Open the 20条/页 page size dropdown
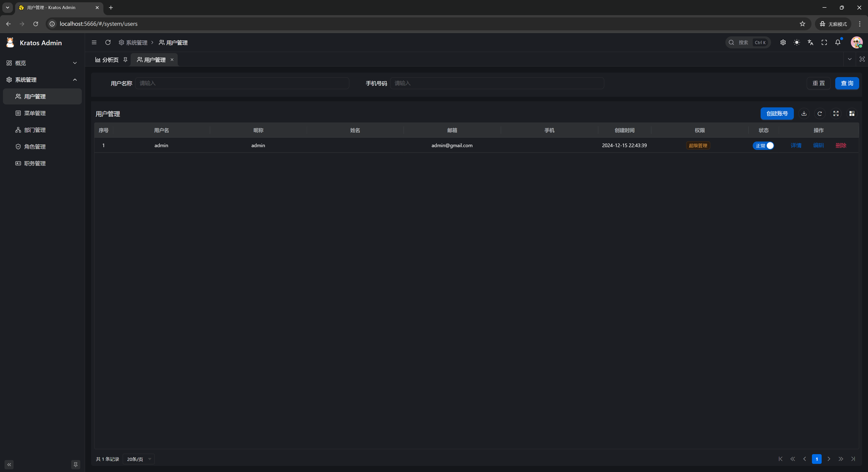Image resolution: width=868 pixels, height=472 pixels. pos(138,459)
